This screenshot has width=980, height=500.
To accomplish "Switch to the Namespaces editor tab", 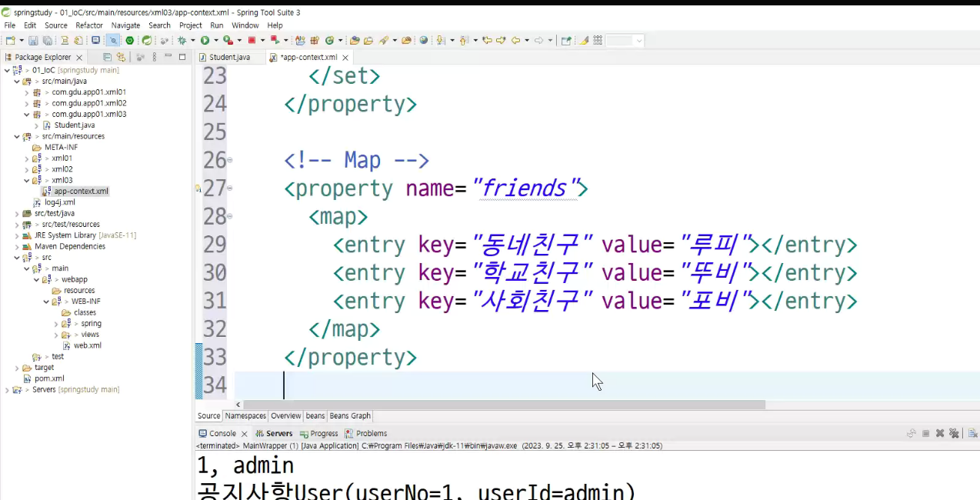I will click(245, 416).
